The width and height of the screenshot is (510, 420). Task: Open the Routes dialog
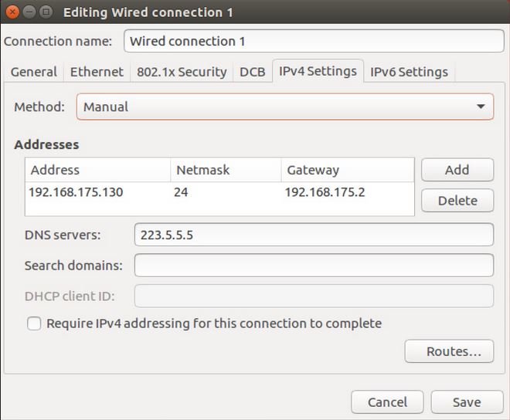point(448,351)
